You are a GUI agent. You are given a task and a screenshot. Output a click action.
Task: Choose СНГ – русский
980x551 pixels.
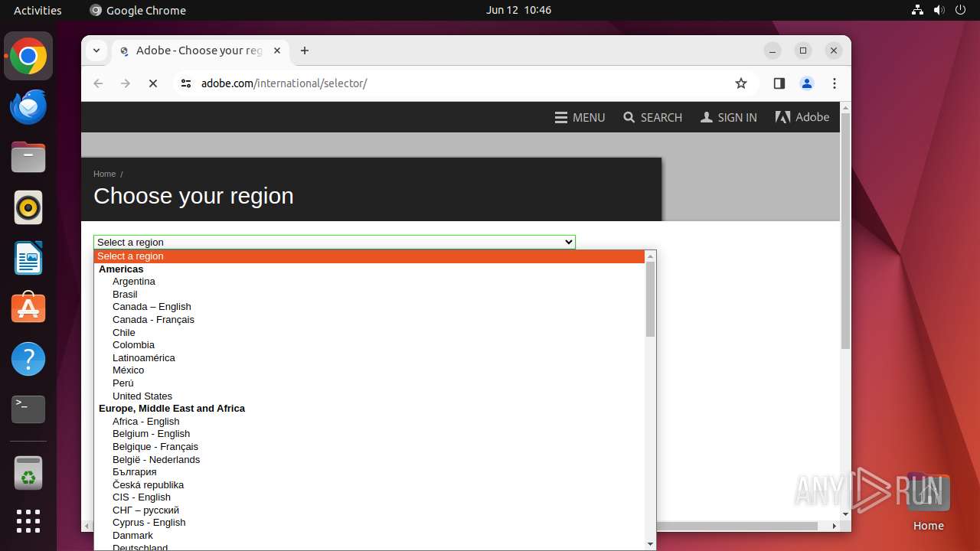(369, 510)
